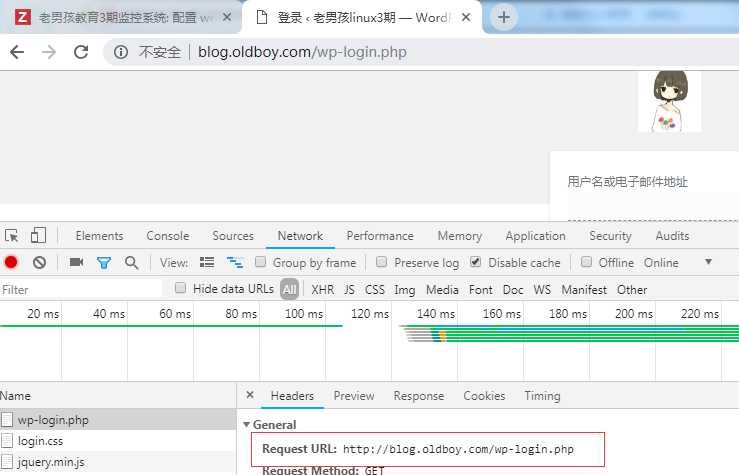This screenshot has width=739, height=475.
Task: Toggle the network filter funnel icon
Action: 103,262
